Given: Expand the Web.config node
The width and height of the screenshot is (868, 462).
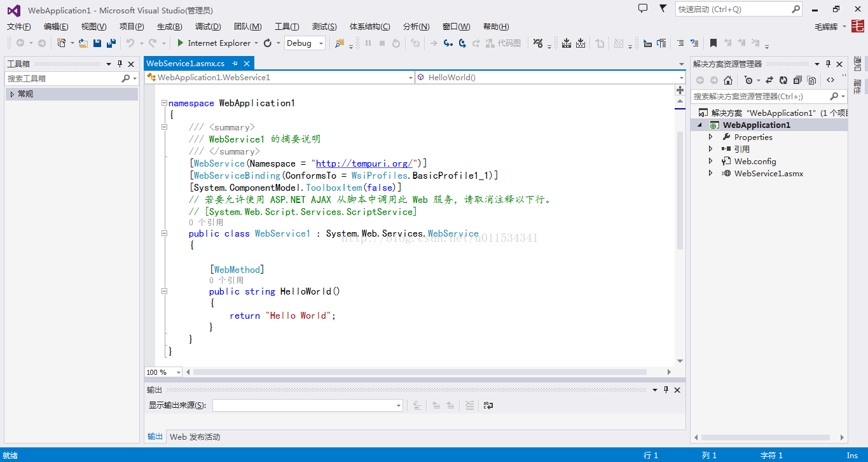Looking at the screenshot, I should [711, 162].
